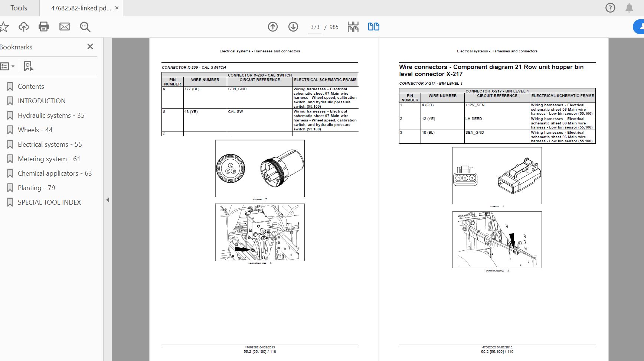Open the notifications bell icon
Image resolution: width=644 pixels, height=361 pixels.
click(629, 8)
